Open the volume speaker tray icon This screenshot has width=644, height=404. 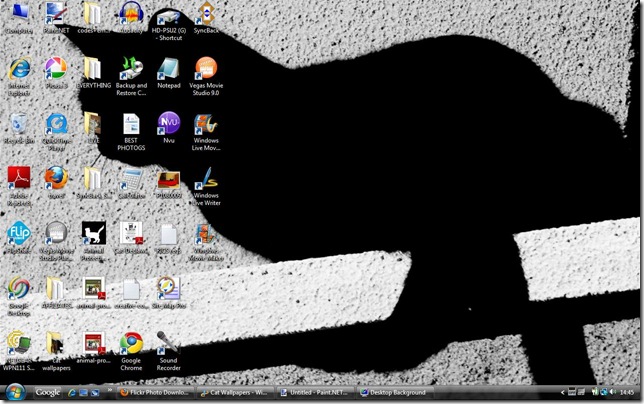point(614,393)
